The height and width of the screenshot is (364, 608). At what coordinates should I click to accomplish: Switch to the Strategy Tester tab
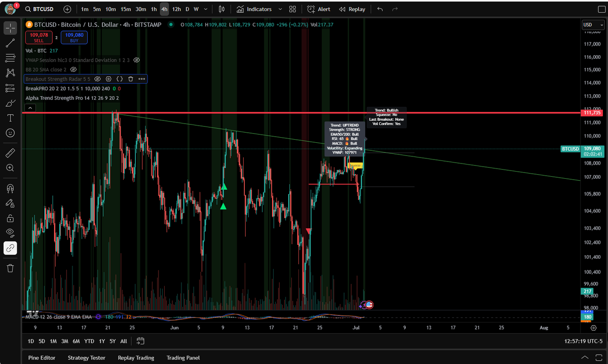(x=86, y=357)
